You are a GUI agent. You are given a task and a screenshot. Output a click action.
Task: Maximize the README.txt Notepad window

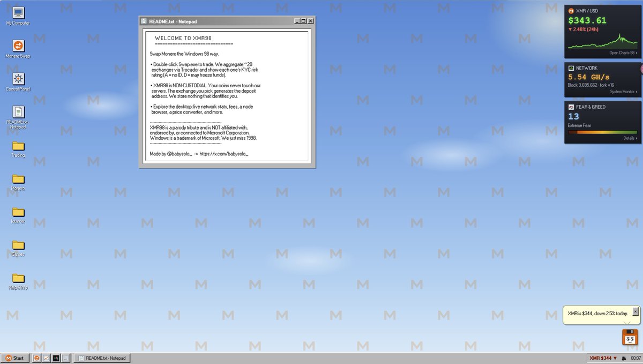(x=303, y=21)
